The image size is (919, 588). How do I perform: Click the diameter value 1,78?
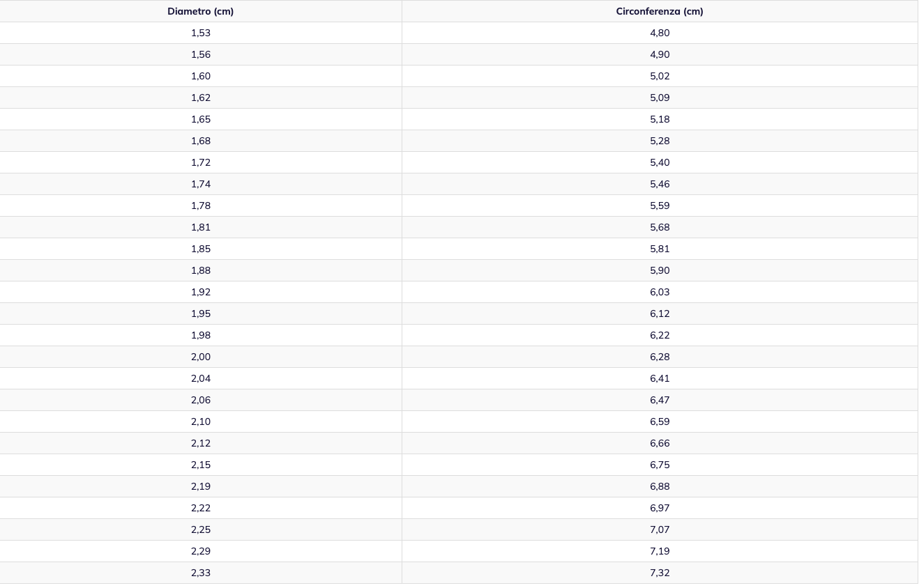[201, 206]
